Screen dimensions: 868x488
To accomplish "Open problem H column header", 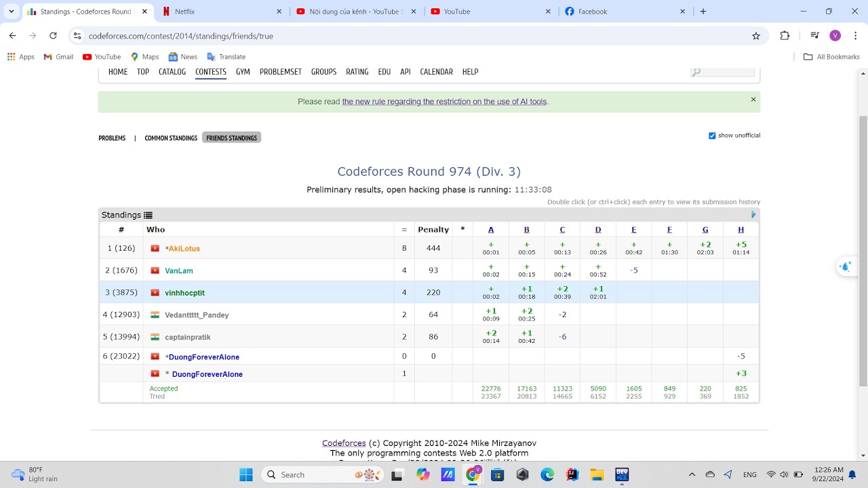I will click(x=741, y=230).
